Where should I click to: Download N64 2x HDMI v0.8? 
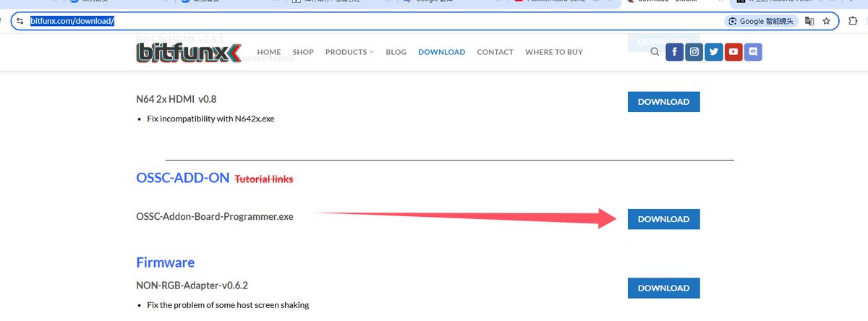tap(664, 101)
